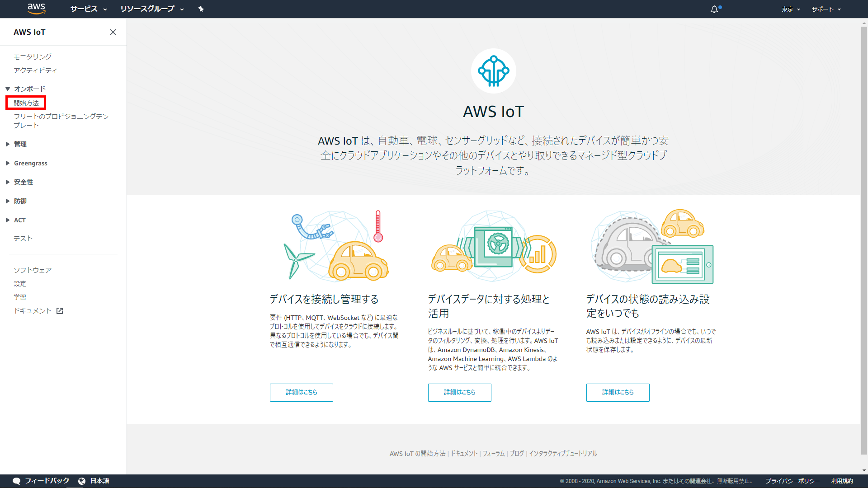Screen dimensions: 868x488
Task: Click the external link icon beside ドキュメント
Action: [60, 311]
